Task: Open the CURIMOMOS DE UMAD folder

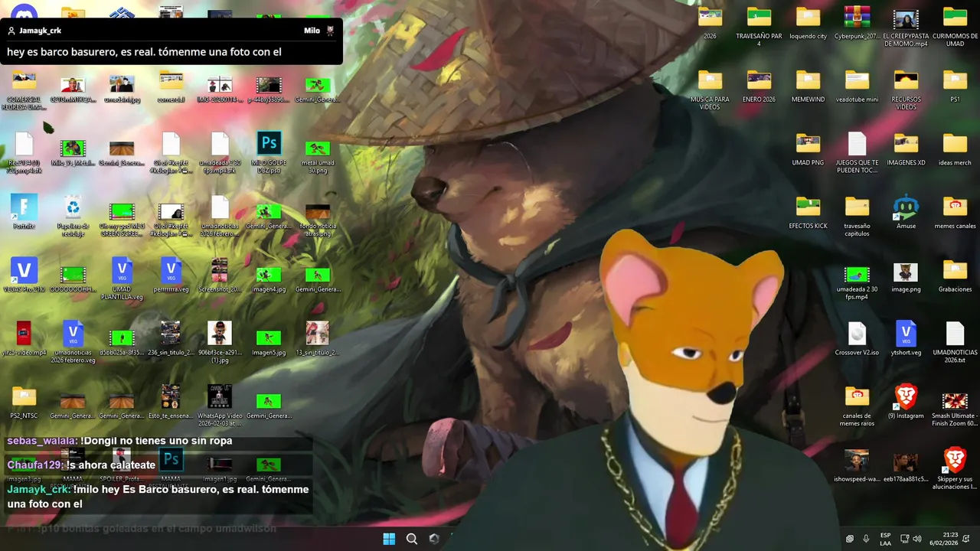Action: point(955,27)
